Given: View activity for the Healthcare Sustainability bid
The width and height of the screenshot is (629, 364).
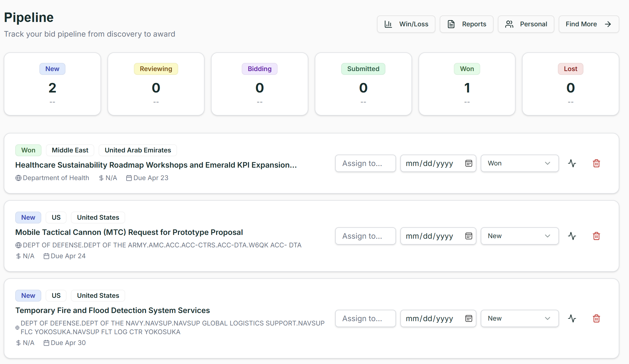Looking at the screenshot, I should tap(572, 163).
